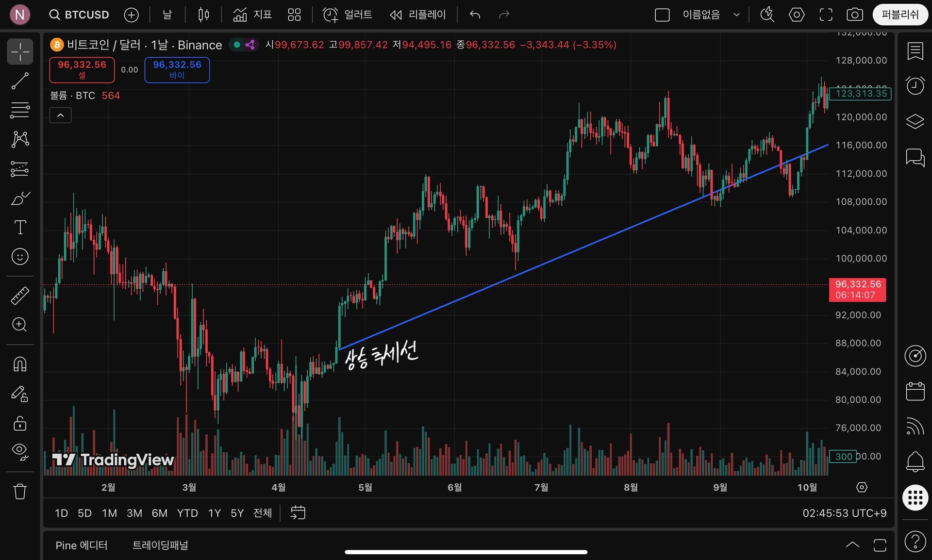Toggle magnet mode for drawings
The height and width of the screenshot is (560, 932).
point(20,364)
